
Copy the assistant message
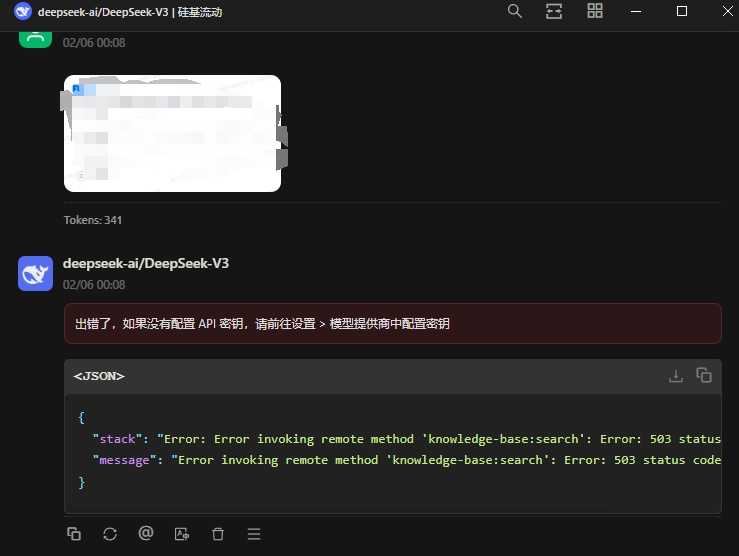tap(74, 534)
